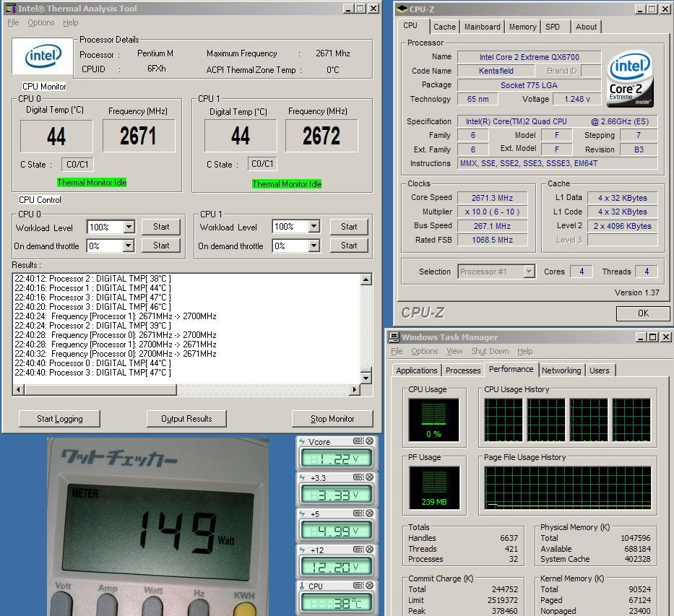This screenshot has width=674, height=616.
Task: Switch to the Networking tab in Task Manager
Action: point(561,370)
